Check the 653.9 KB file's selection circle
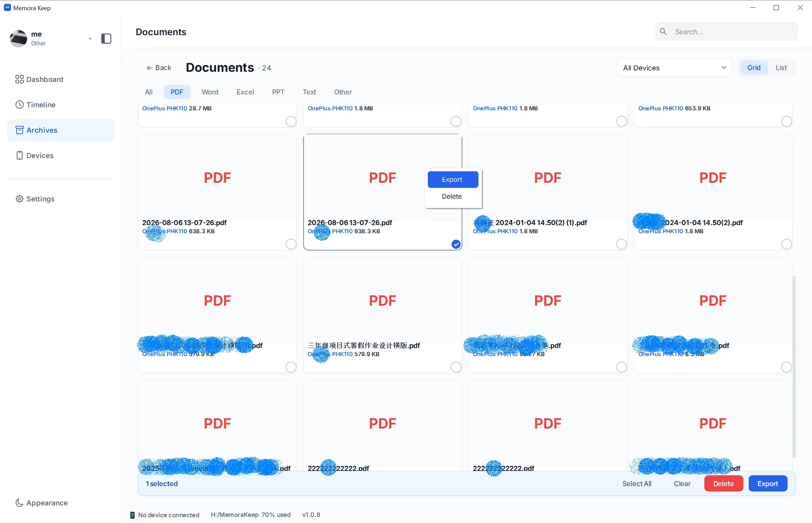The width and height of the screenshot is (812, 523). point(787,121)
